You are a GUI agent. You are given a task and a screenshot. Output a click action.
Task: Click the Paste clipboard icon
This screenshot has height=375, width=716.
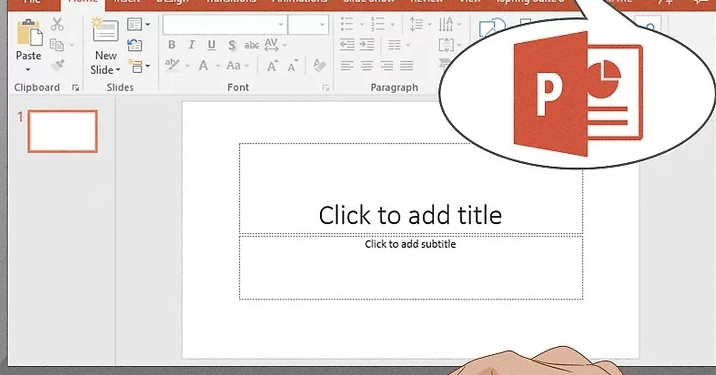tap(29, 33)
